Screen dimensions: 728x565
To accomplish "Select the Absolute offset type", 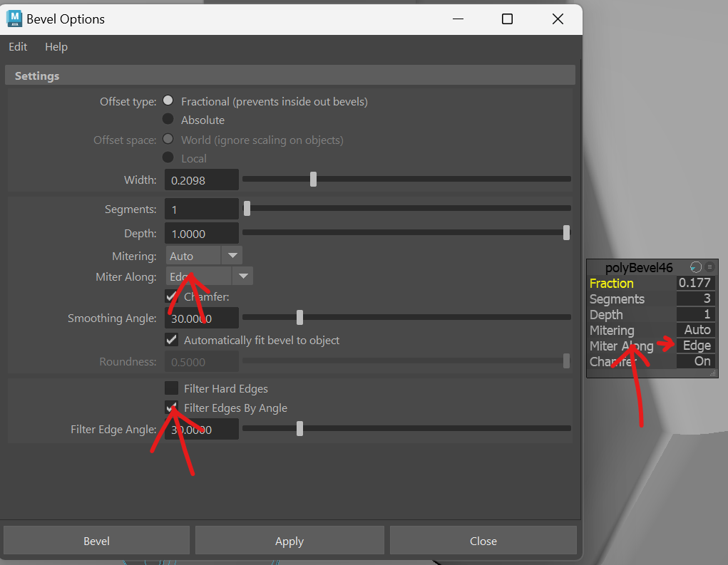I will [x=168, y=120].
